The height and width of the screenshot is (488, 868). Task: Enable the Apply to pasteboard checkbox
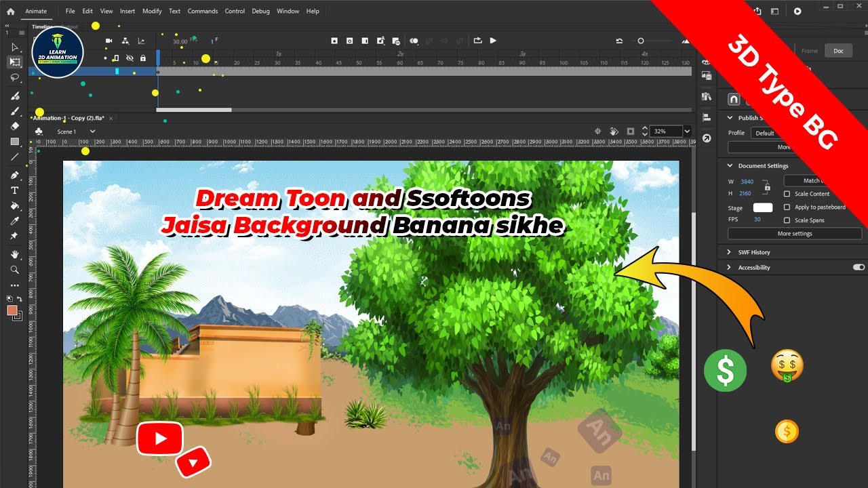pyautogui.click(x=787, y=207)
